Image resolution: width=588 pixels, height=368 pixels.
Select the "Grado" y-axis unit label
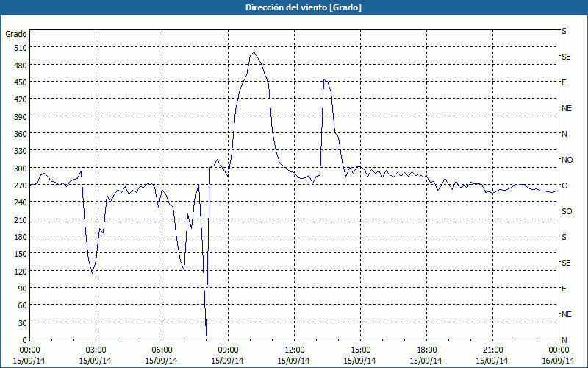tap(16, 34)
